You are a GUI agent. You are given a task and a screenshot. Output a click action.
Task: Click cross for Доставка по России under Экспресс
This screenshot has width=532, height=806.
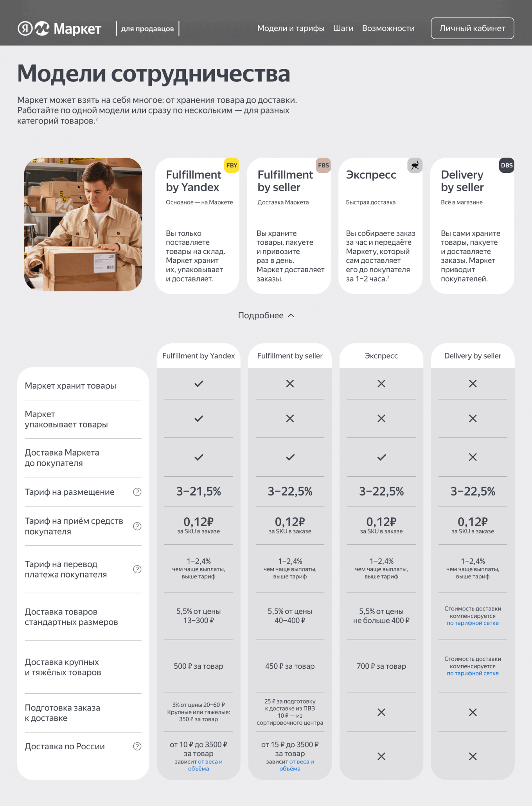tap(381, 756)
